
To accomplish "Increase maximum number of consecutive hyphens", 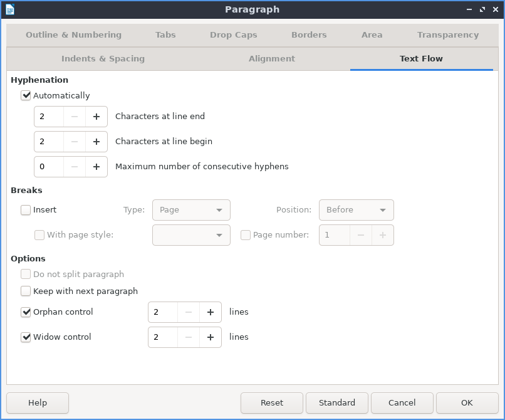I will click(96, 167).
